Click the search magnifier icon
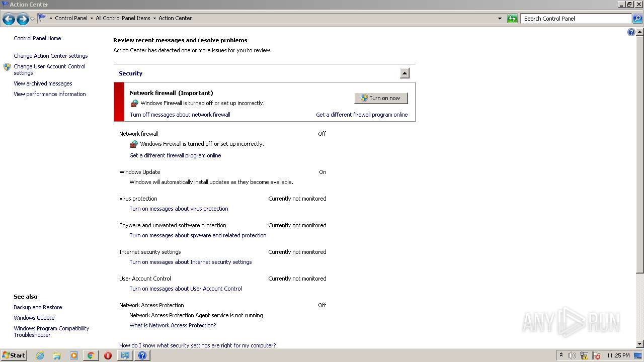The width and height of the screenshot is (644, 362). pos(637,19)
